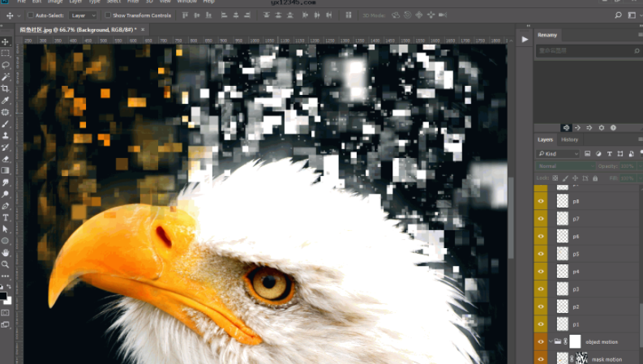Click the search magnifier icon in options bar
643x364 pixels.
tap(618, 15)
